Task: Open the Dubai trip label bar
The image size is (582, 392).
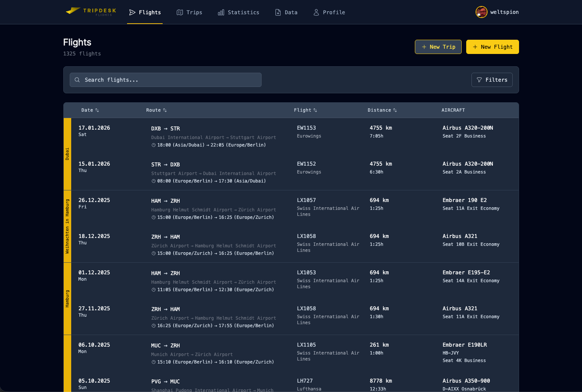Action: click(67, 154)
